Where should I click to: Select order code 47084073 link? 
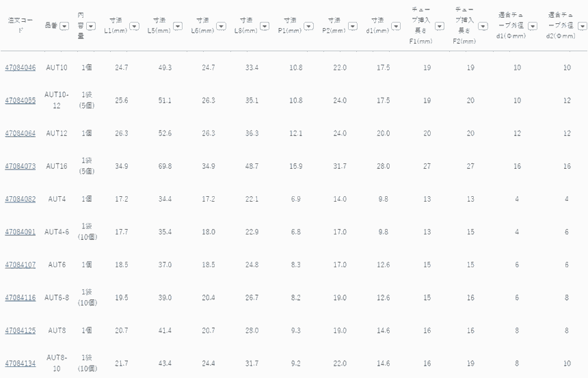21,166
